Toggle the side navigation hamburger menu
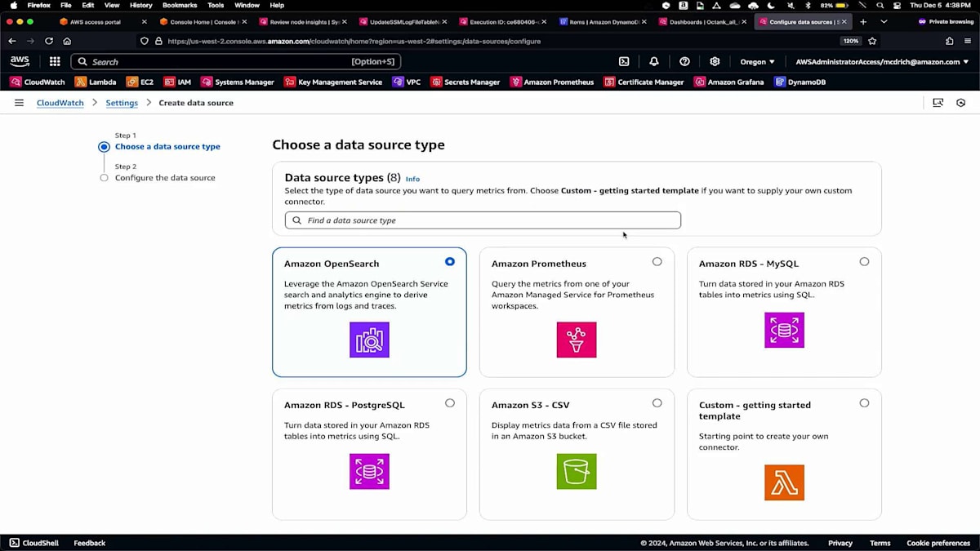Screen dimensions: 980x551 click(19, 103)
